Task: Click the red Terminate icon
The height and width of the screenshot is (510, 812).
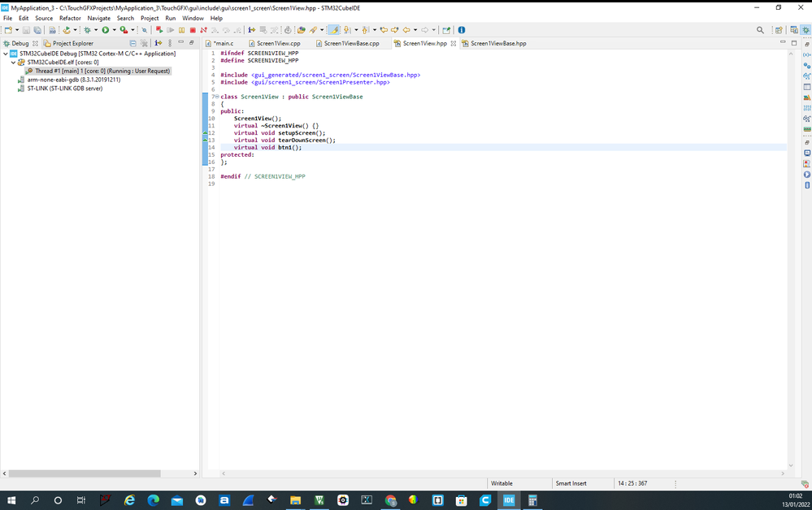Action: (x=193, y=30)
